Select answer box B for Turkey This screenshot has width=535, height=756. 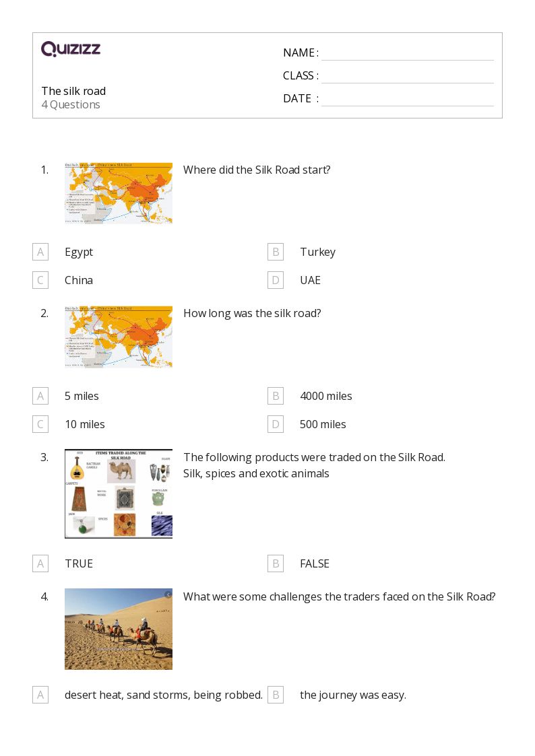[x=276, y=252]
